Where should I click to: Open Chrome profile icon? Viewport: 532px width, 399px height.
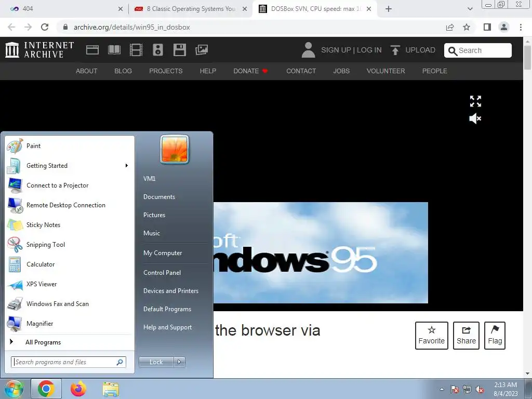pos(504,27)
